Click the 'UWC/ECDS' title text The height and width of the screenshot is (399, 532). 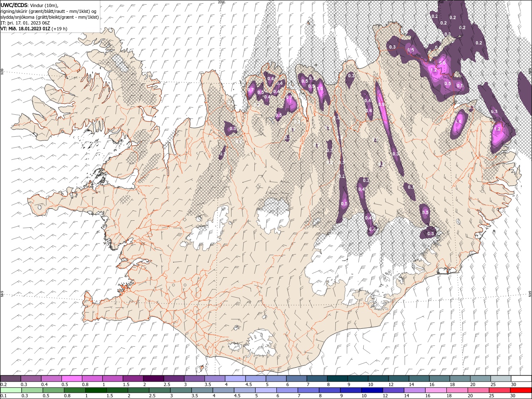[14, 5]
